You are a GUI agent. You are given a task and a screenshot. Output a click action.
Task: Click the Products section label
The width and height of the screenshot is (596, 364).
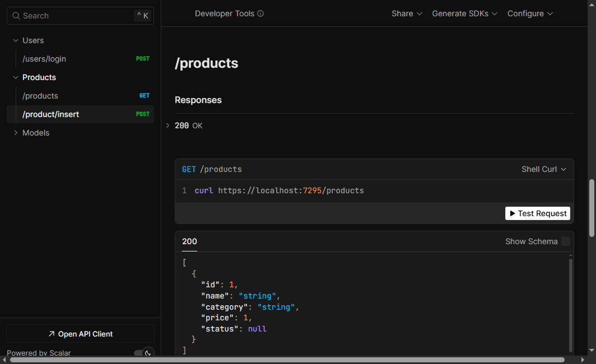39,77
